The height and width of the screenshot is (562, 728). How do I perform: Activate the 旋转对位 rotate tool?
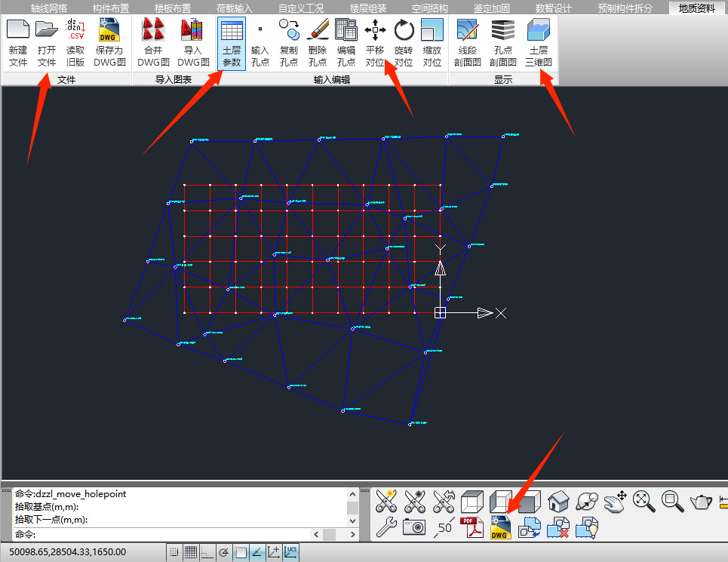click(404, 43)
